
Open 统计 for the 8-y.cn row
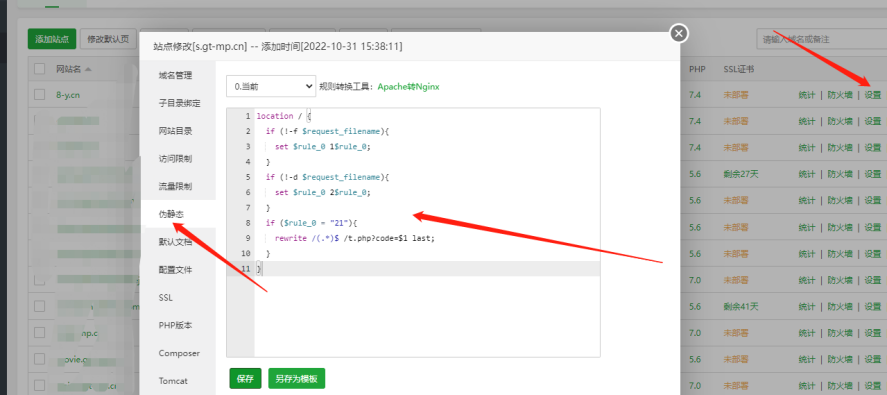(807, 95)
